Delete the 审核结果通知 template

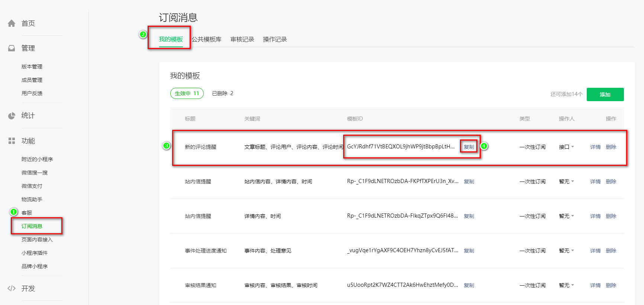(x=611, y=285)
